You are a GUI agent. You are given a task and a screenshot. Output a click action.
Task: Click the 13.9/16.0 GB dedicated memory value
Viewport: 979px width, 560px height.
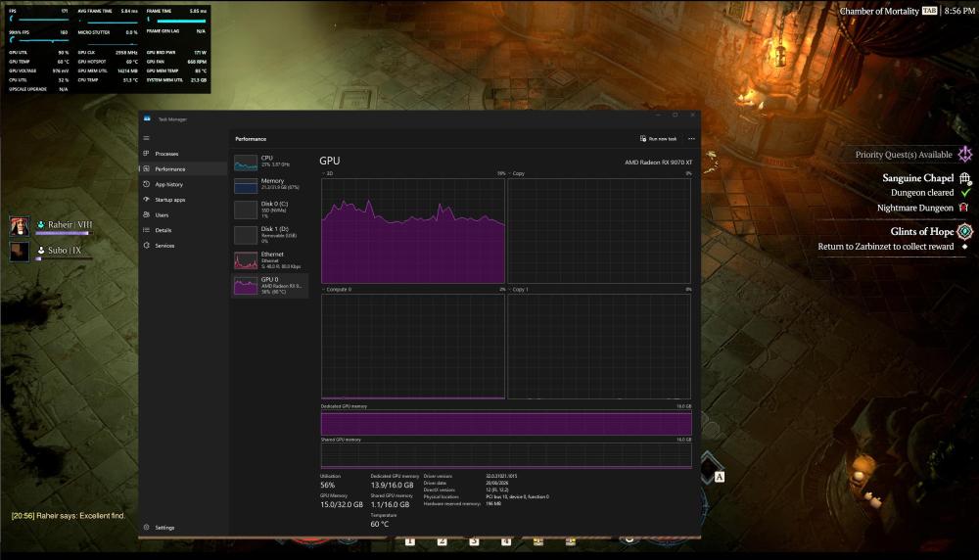[x=393, y=485]
